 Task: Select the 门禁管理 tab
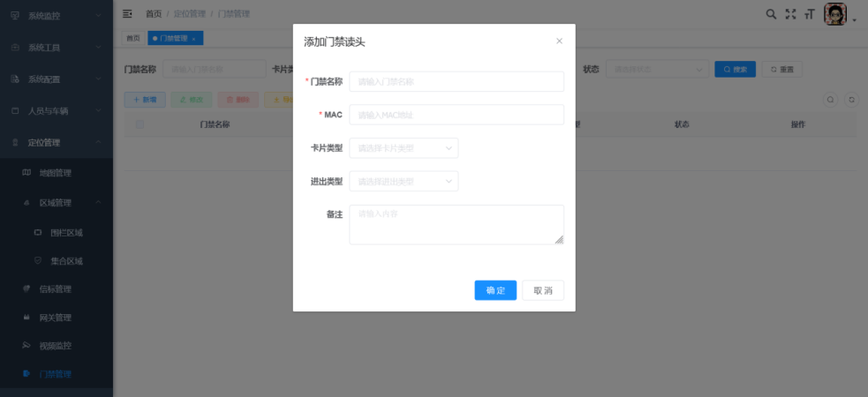click(x=176, y=38)
